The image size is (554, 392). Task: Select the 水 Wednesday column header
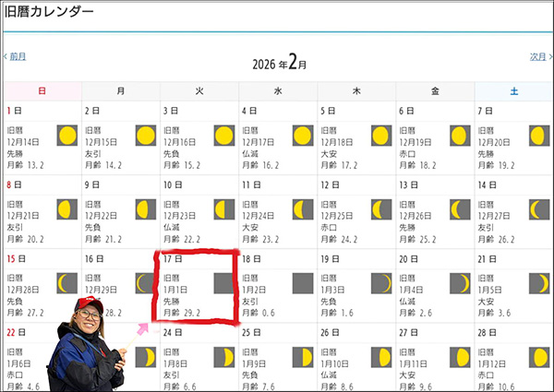click(278, 90)
